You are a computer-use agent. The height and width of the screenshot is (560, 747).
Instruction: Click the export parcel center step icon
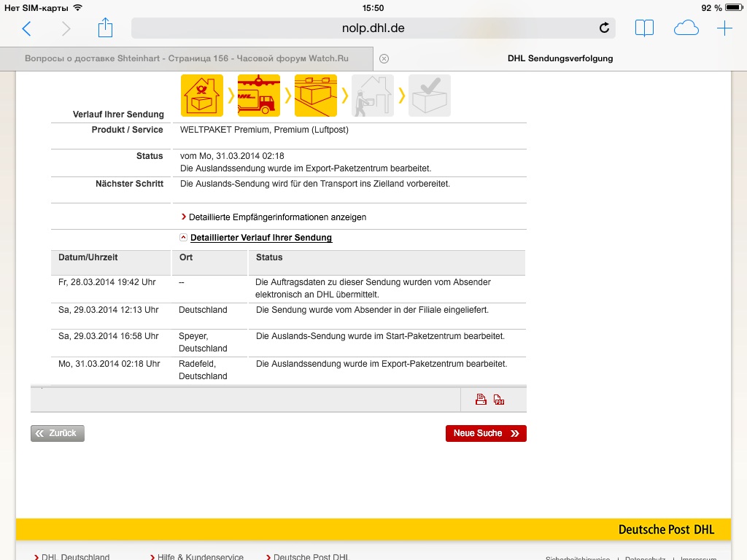[x=315, y=96]
